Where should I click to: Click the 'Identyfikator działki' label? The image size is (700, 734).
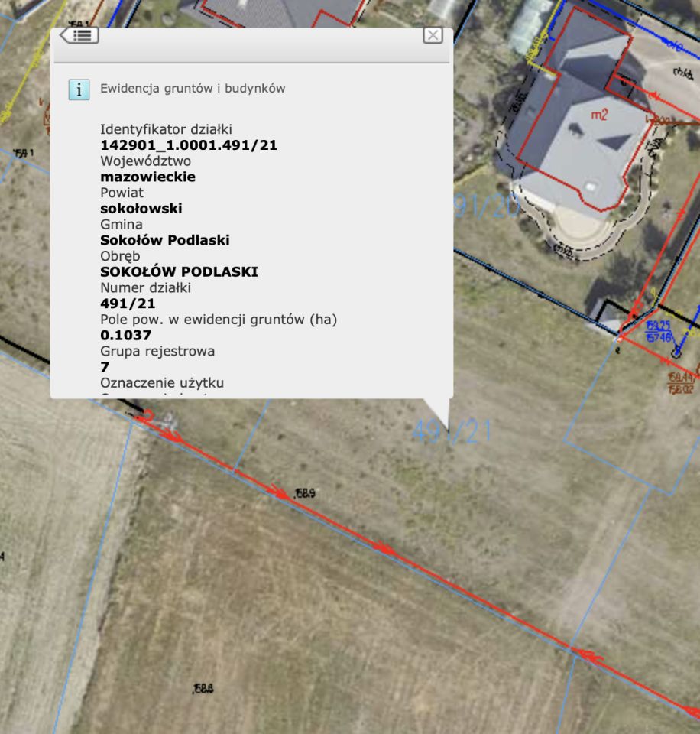(166, 129)
